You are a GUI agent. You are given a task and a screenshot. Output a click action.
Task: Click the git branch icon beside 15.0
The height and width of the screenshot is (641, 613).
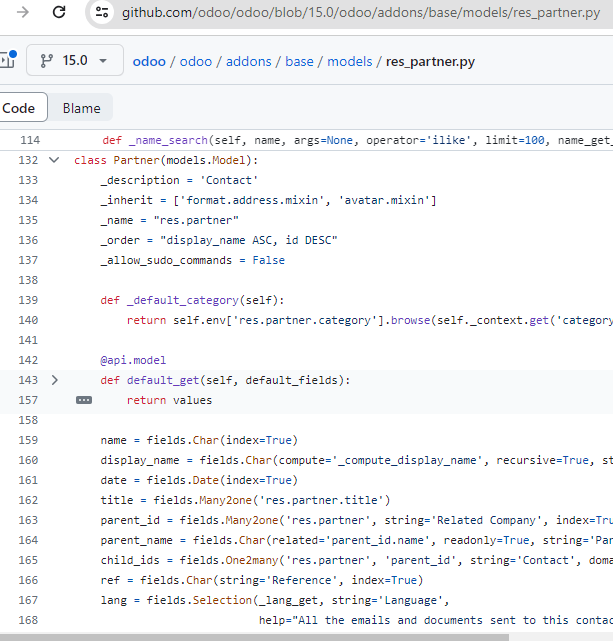click(47, 61)
